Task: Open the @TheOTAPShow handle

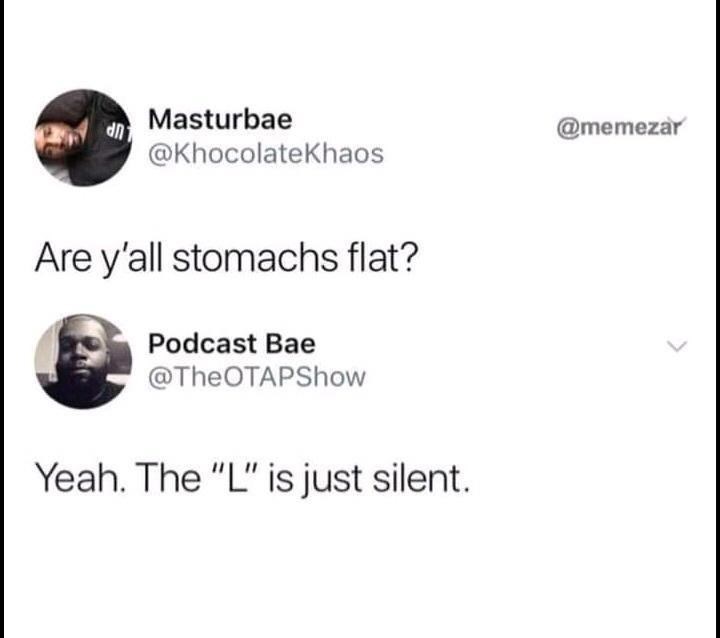Action: [x=257, y=378]
